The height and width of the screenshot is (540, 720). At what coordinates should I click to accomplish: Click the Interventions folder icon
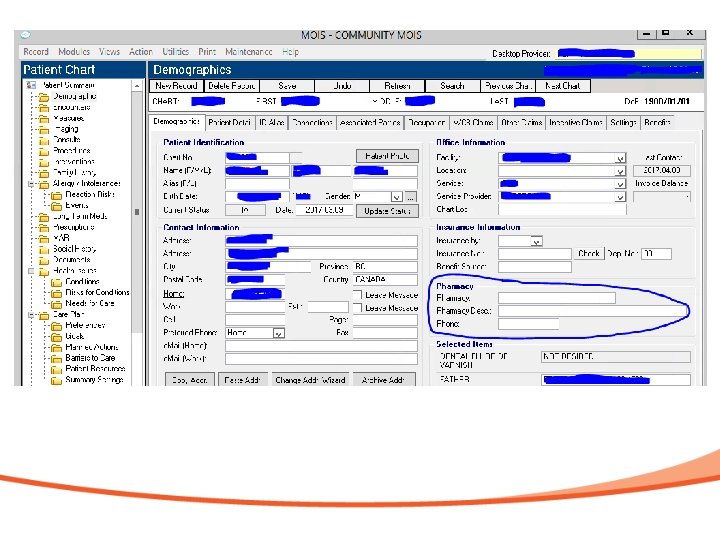coord(44,162)
